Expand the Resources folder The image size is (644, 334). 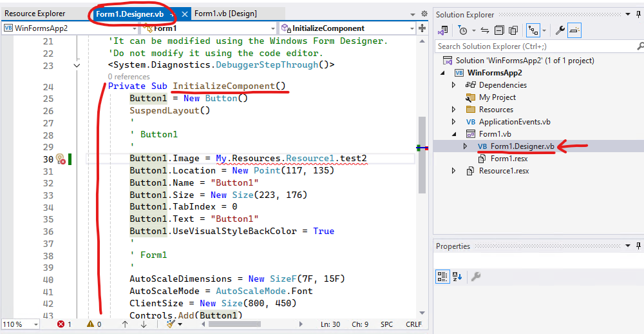pos(453,110)
